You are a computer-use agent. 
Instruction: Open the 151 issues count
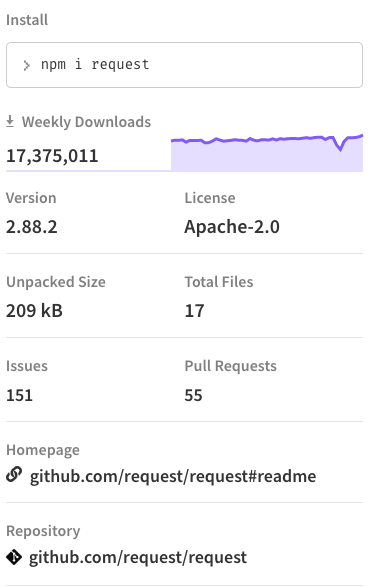(x=20, y=395)
